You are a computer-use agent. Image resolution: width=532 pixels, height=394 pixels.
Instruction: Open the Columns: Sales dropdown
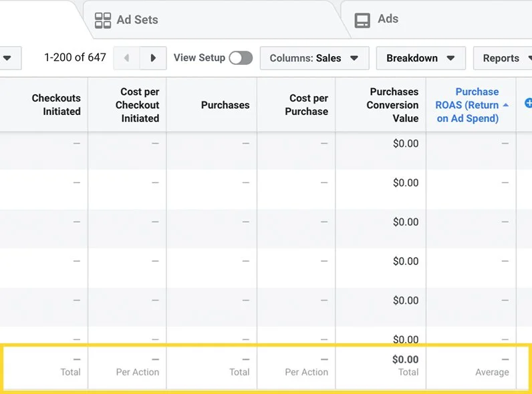pyautogui.click(x=314, y=58)
